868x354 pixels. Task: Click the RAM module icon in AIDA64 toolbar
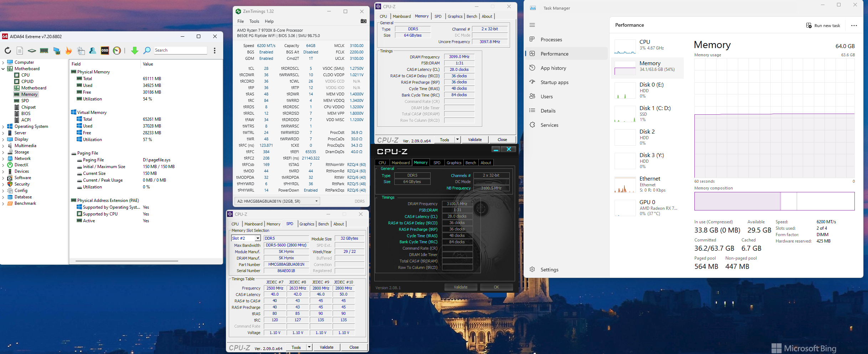(44, 51)
